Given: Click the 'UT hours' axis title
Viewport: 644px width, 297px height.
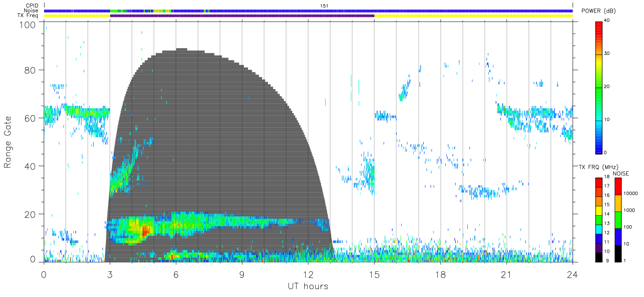Looking at the screenshot, I should tap(308, 286).
